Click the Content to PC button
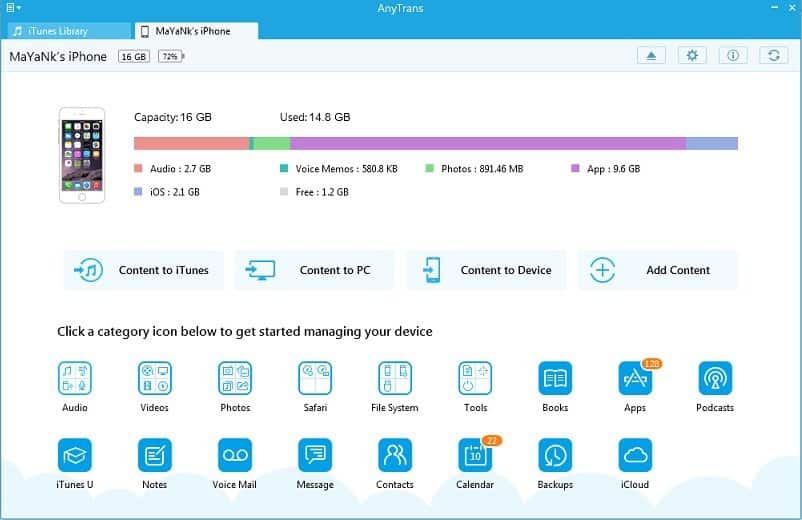The width and height of the screenshot is (802, 520). [x=315, y=270]
